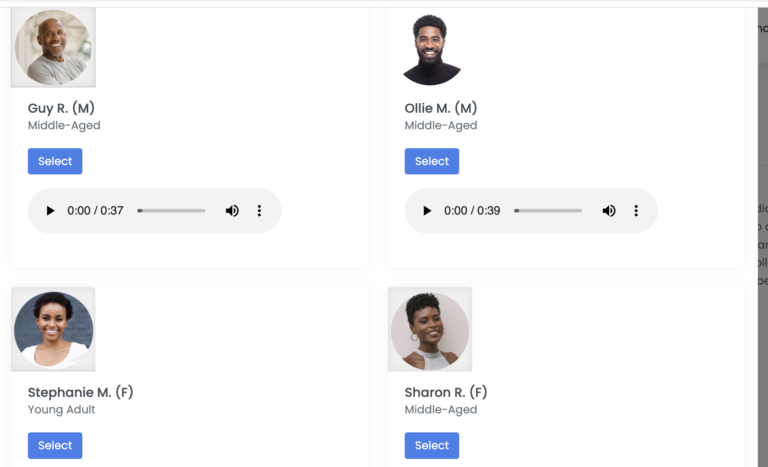Click the Guy R. (M) name
768x467 pixels.
[61, 108]
